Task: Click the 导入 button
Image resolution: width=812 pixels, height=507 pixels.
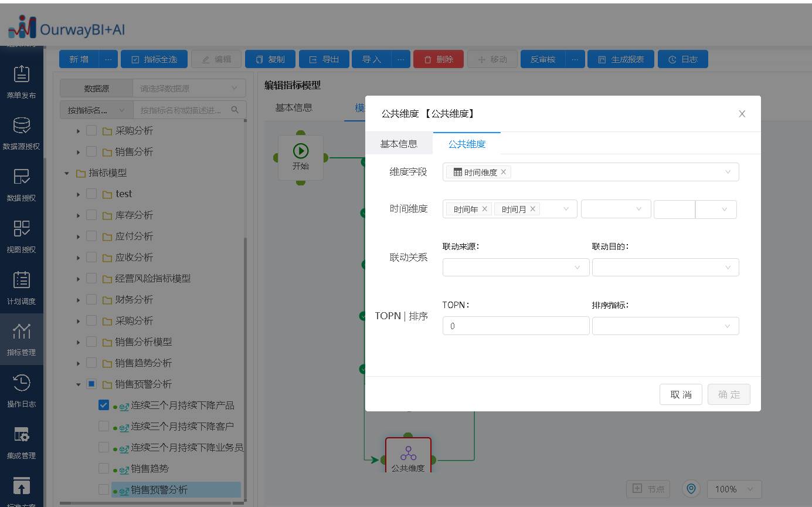Action: pyautogui.click(x=372, y=59)
